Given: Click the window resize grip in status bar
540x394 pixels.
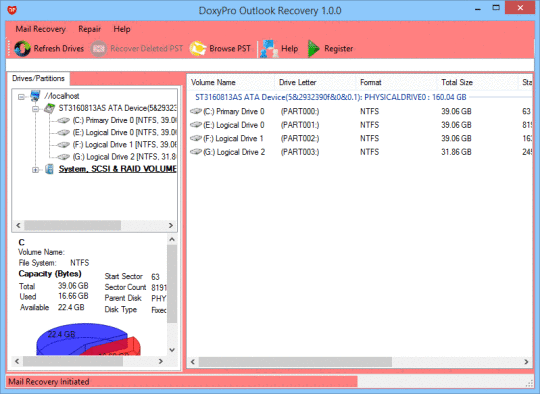Looking at the screenshot, I should (x=530, y=383).
